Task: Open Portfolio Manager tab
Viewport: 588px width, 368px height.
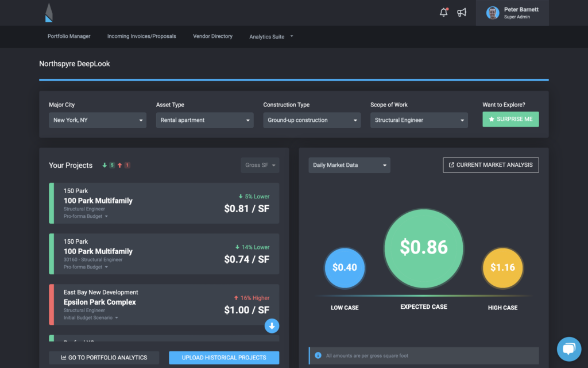Action: point(69,36)
